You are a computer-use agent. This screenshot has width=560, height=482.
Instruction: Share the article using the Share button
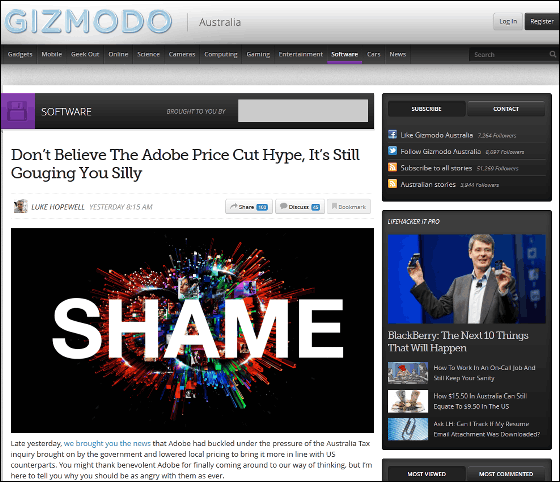[x=249, y=206]
